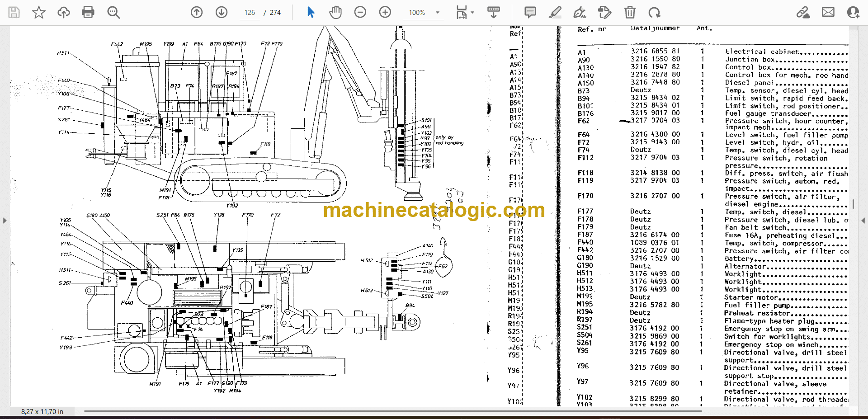Image resolution: width=868 pixels, height=419 pixels.
Task: Go to the next page
Action: (222, 12)
